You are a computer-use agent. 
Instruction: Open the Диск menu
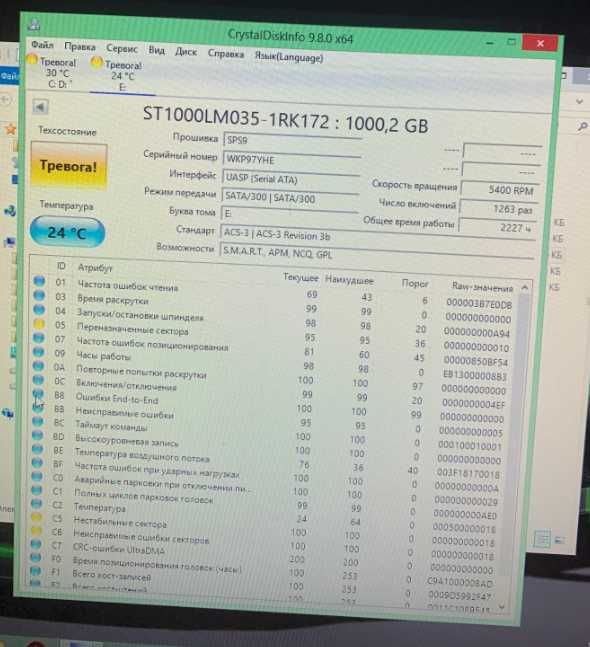coord(186,52)
